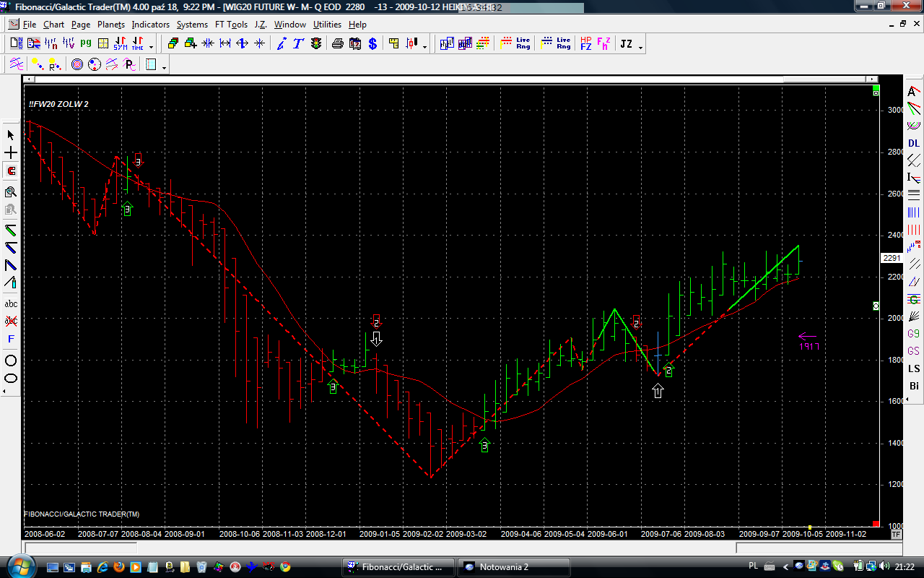The height and width of the screenshot is (578, 924).
Task: Select the magnifier zoom tool
Action: coord(11,192)
